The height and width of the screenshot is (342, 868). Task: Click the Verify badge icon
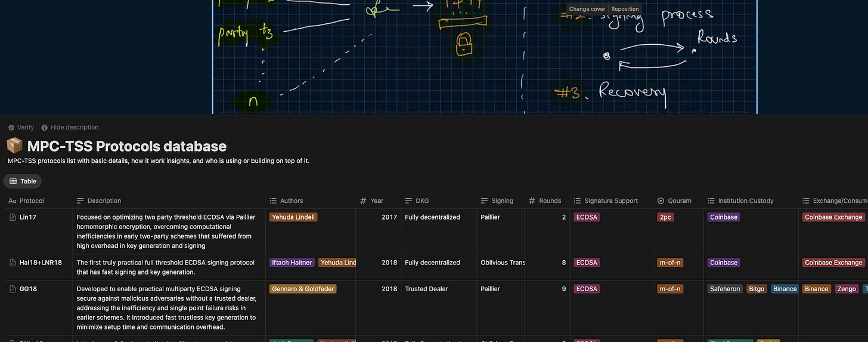tap(11, 128)
